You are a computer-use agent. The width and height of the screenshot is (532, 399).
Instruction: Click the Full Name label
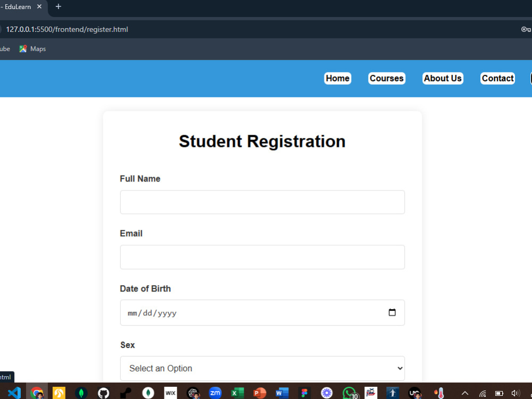pyautogui.click(x=140, y=179)
